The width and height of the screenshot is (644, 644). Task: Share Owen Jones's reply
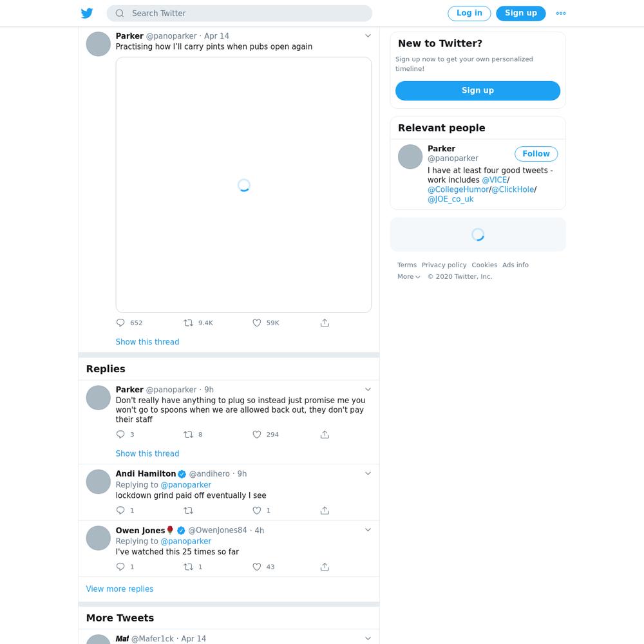[325, 567]
